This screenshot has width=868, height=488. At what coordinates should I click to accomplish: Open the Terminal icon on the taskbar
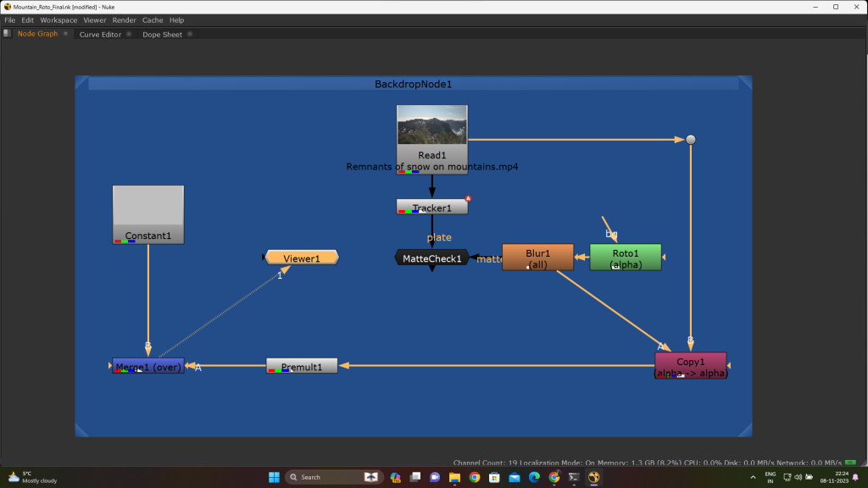coord(574,477)
